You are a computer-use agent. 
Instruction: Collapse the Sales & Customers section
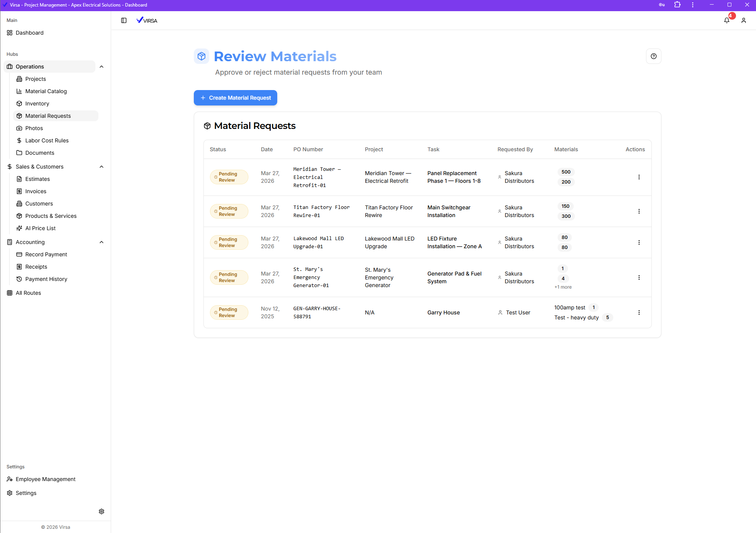(102, 167)
